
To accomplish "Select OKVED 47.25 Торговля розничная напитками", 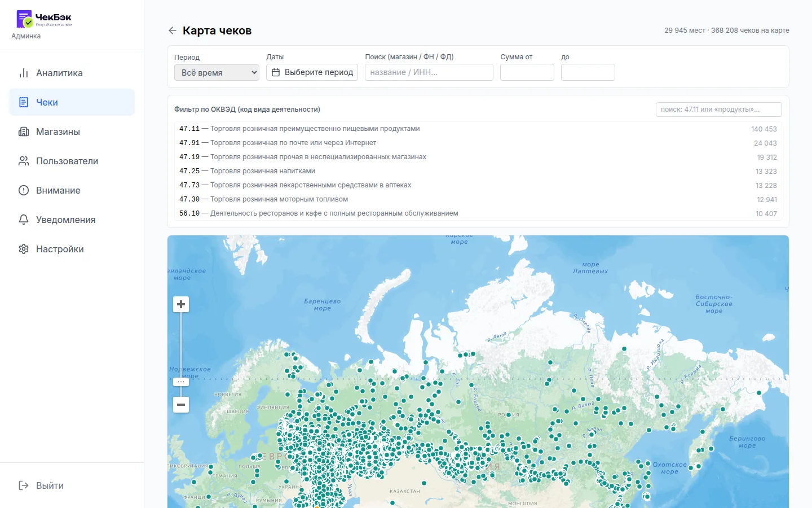I will tap(478, 171).
